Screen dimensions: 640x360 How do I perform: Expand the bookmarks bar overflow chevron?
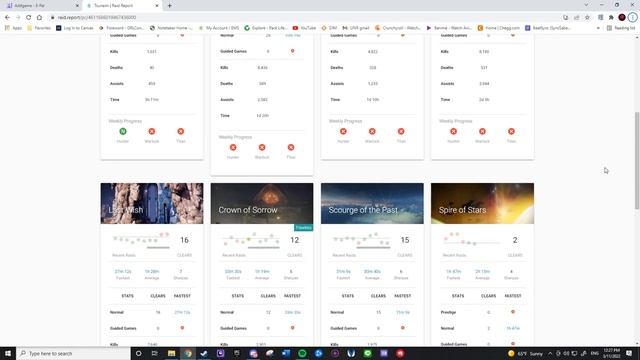click(x=598, y=28)
